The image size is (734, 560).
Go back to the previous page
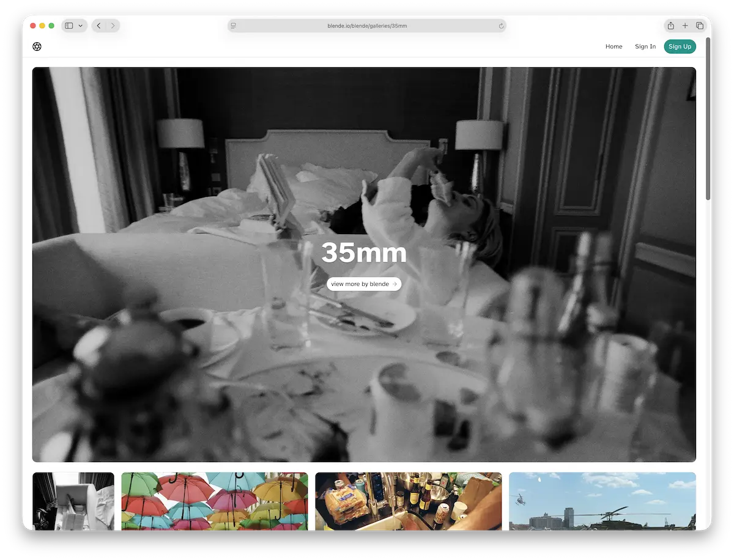point(98,26)
